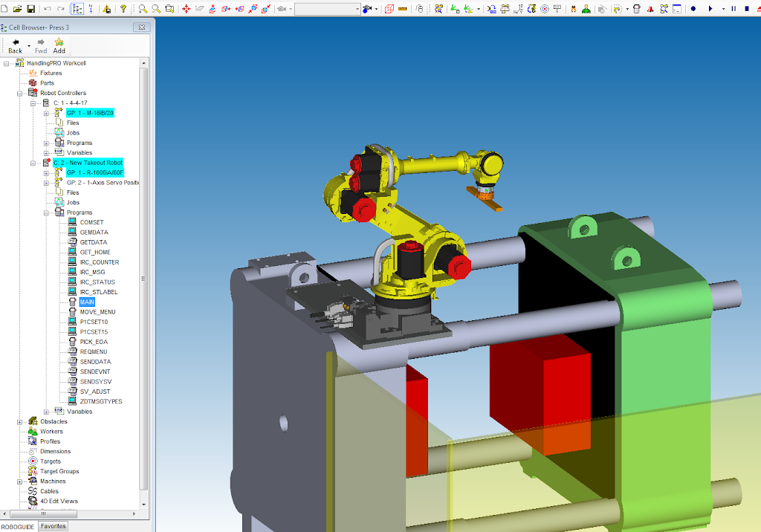
Task: Select Workers in the tree
Action: pyautogui.click(x=51, y=432)
